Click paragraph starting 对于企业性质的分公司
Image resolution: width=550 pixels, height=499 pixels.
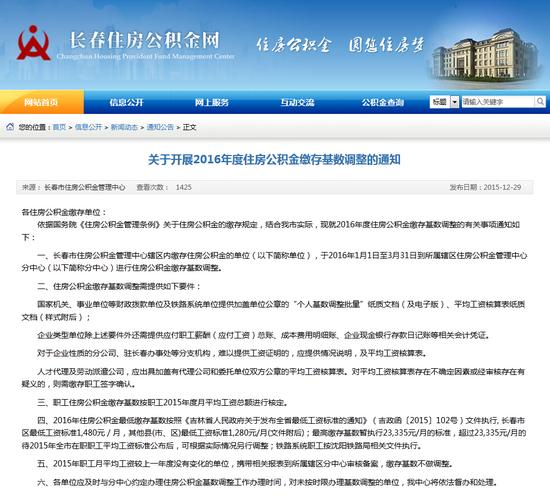(x=232, y=353)
